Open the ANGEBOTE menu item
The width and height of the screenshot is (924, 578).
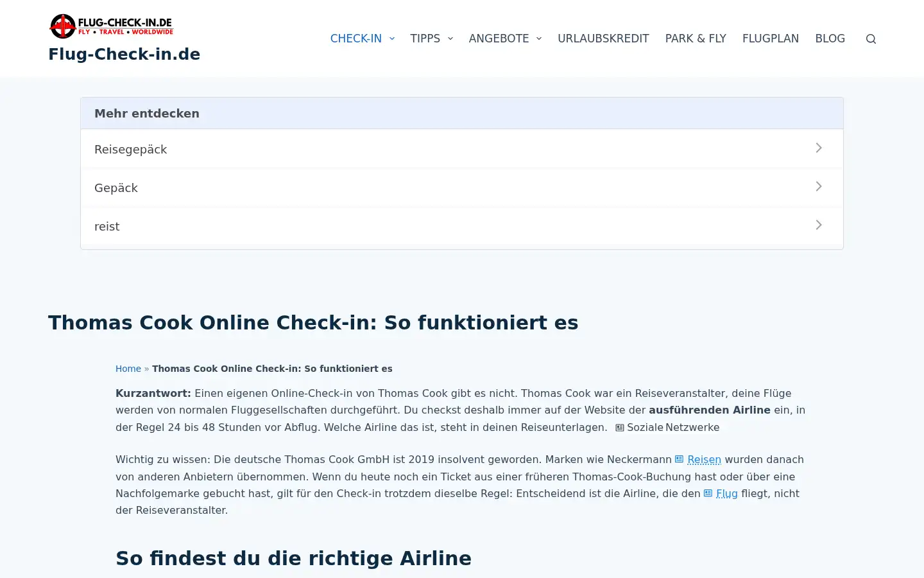pyautogui.click(x=499, y=39)
